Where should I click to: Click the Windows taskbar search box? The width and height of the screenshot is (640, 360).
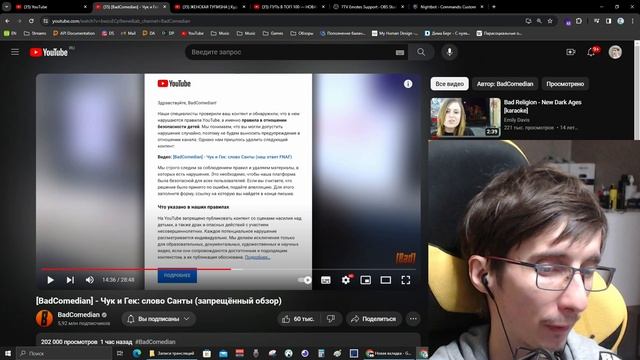click(x=64, y=353)
